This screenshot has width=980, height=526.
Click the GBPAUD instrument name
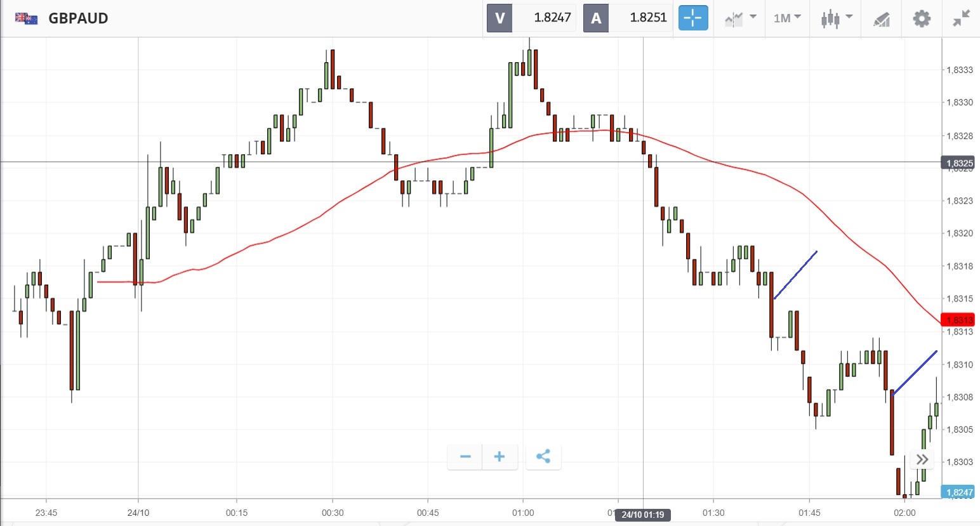tap(78, 18)
